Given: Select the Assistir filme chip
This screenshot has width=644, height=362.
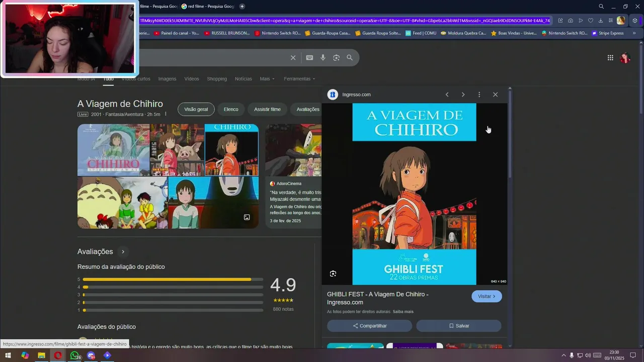Looking at the screenshot, I should point(267,109).
